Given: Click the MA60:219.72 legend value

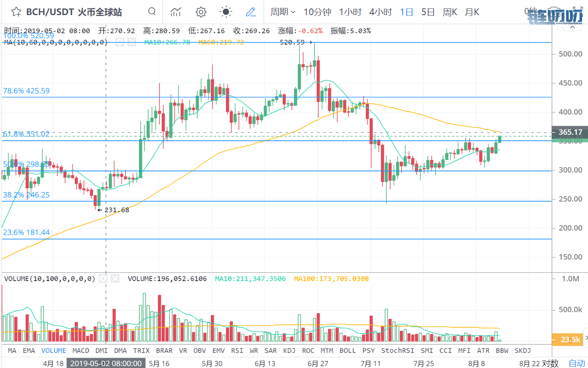Looking at the screenshot, I should [221, 42].
